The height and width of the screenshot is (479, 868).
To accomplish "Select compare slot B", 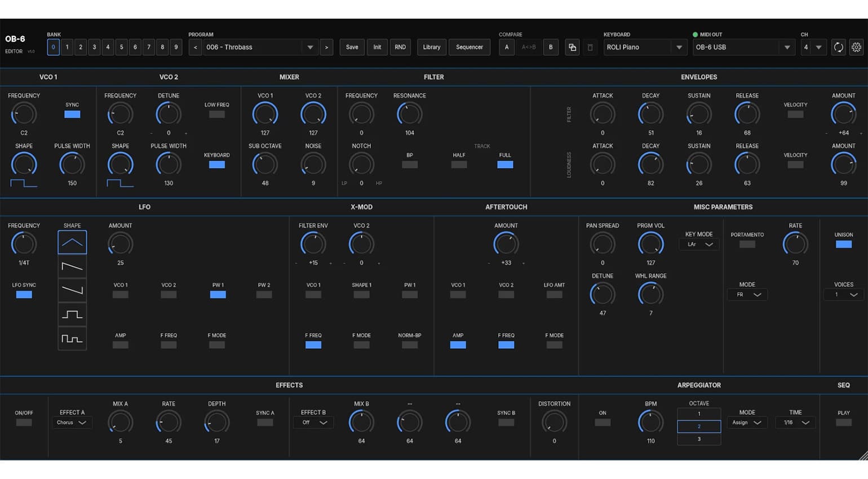I will click(551, 47).
